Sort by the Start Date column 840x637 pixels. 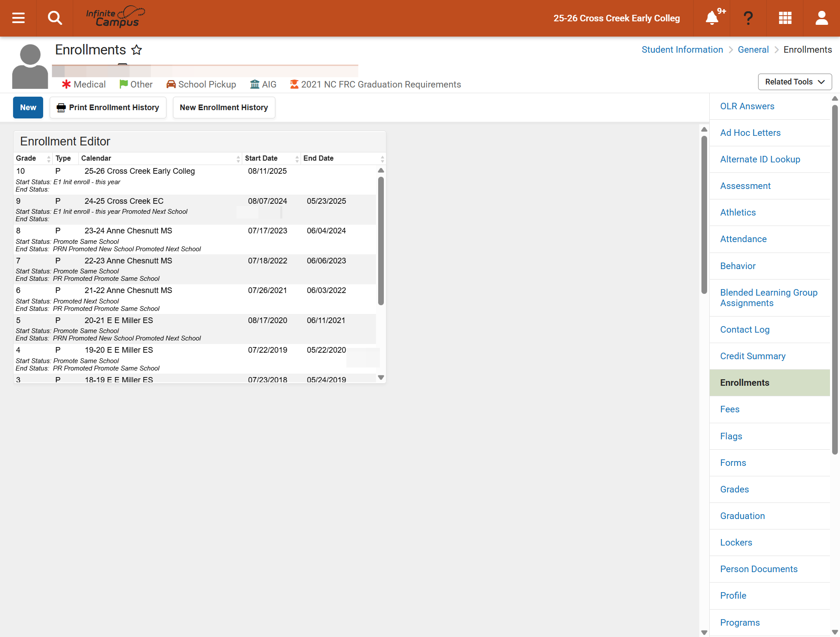[x=271, y=158]
